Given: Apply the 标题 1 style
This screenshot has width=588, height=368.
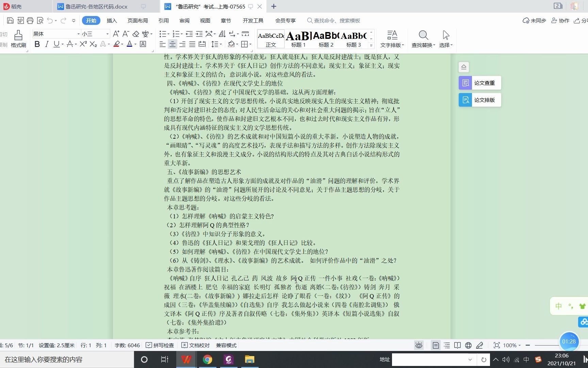Looking at the screenshot, I should [298, 39].
